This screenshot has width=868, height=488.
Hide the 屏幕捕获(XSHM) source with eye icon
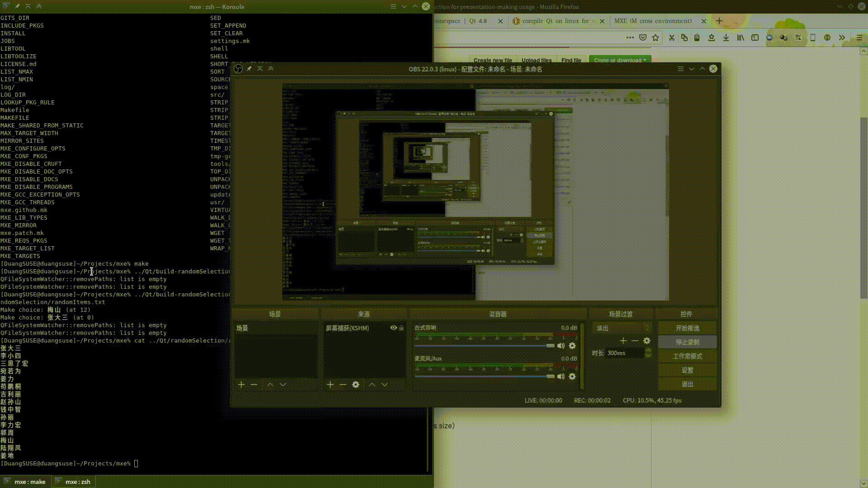[x=394, y=328]
